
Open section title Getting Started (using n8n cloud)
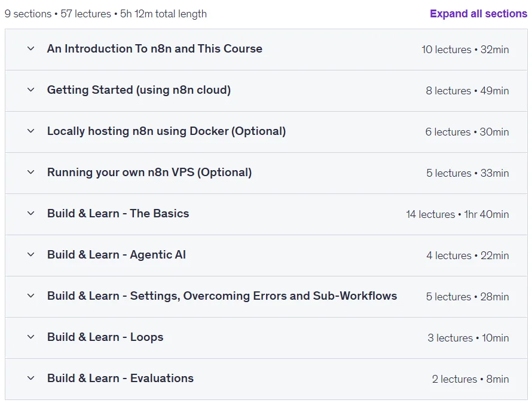tap(139, 90)
